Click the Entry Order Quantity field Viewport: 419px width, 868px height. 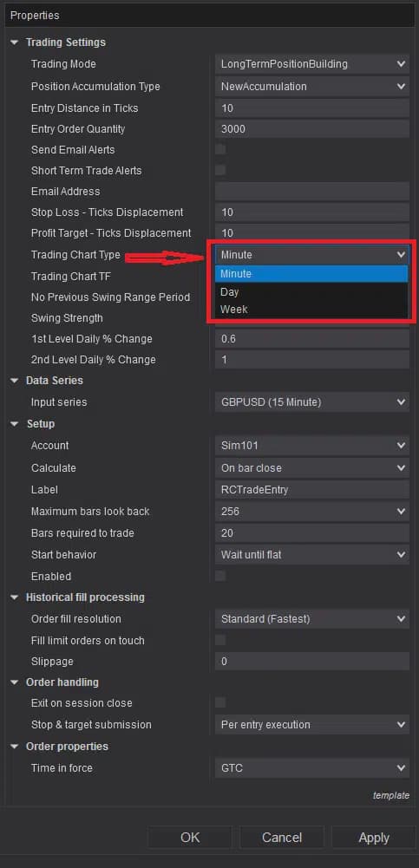coord(312,129)
